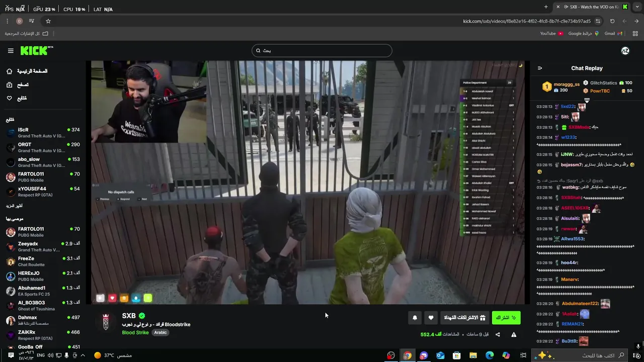Open Abuhamed1 recommended channel
This screenshot has height=362, width=644.
[x=43, y=291]
